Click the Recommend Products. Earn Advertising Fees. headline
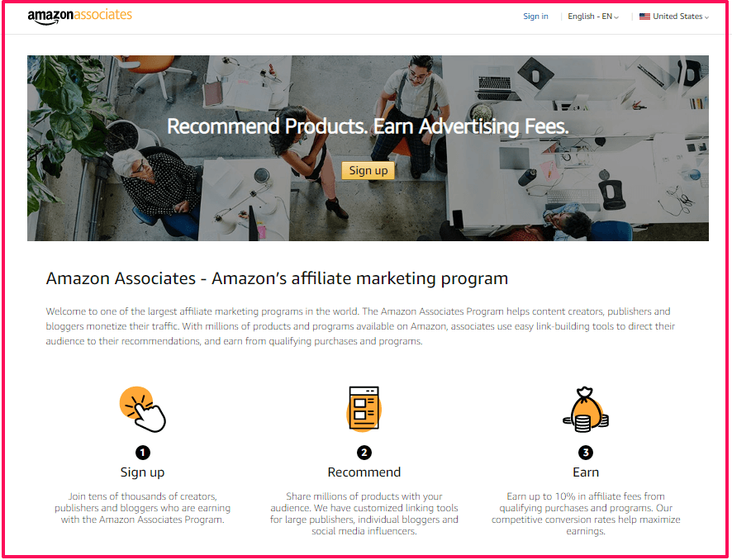 [x=368, y=126]
